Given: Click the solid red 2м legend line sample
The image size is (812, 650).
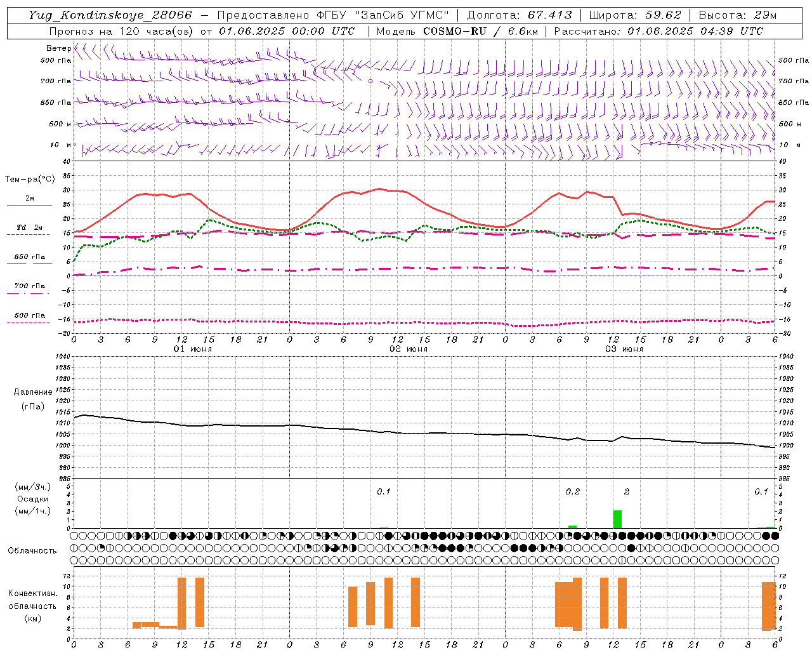Looking at the screenshot, I should [x=29, y=206].
